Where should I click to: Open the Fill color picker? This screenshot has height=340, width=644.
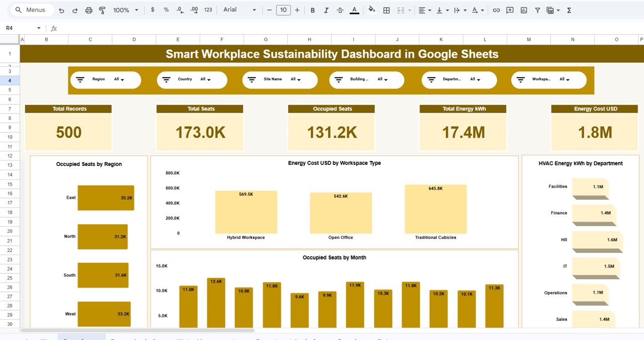tap(372, 10)
